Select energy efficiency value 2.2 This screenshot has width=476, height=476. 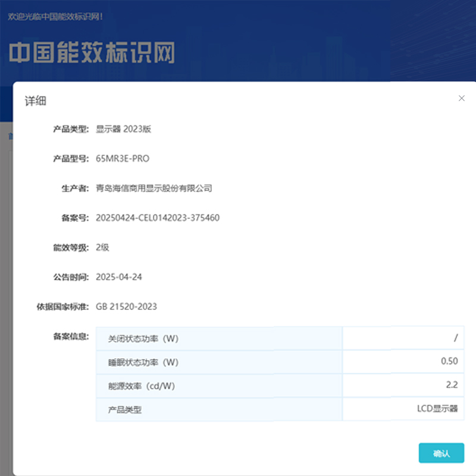452,384
